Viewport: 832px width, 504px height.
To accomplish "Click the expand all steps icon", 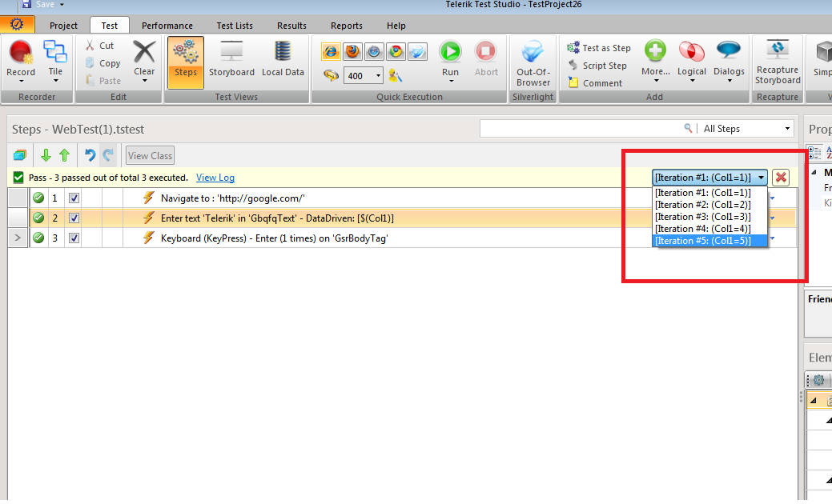I will [20, 155].
